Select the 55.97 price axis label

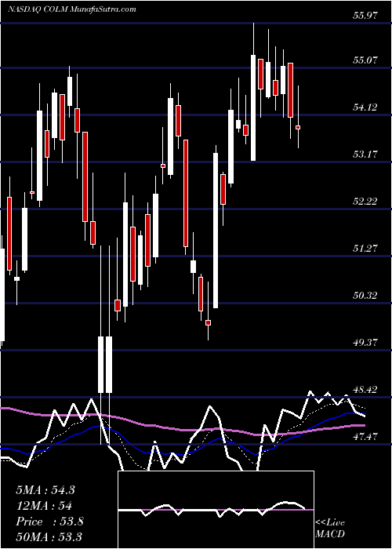point(365,16)
